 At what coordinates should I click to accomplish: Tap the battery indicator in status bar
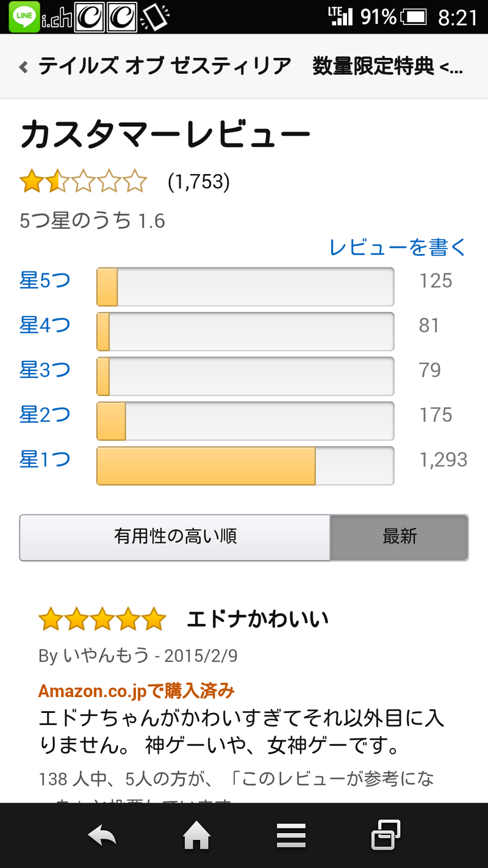(415, 17)
